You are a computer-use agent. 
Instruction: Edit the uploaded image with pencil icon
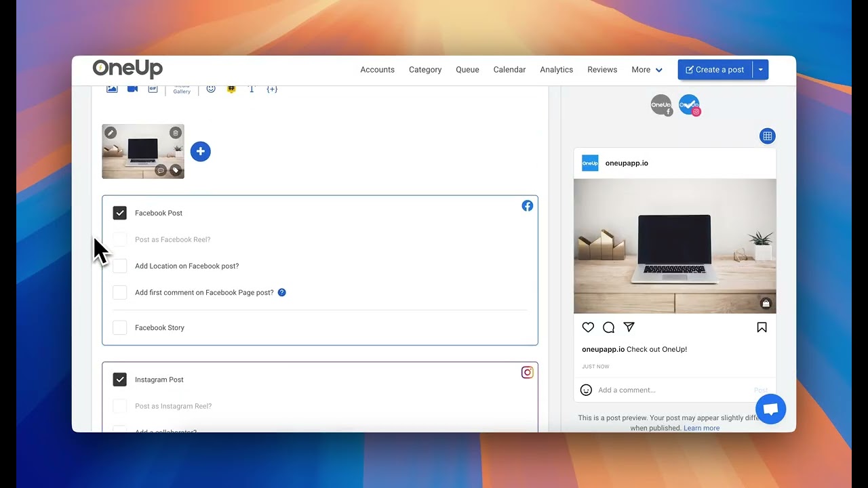coord(111,133)
